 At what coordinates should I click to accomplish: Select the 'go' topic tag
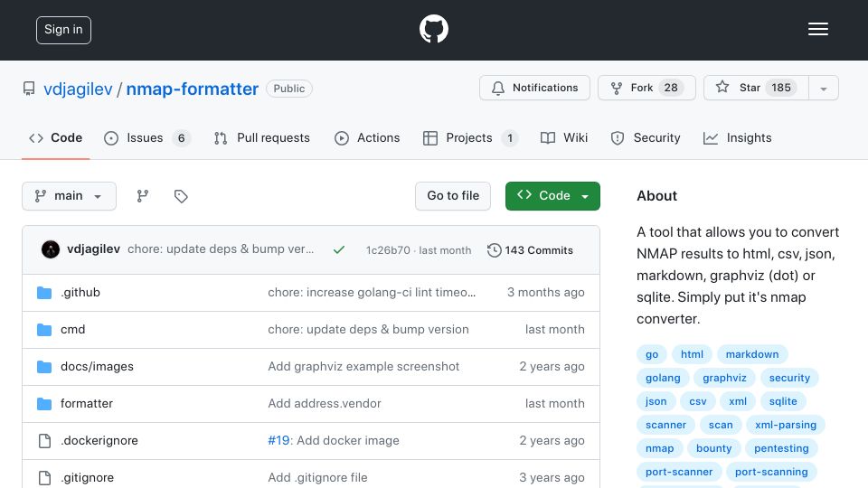(x=652, y=354)
